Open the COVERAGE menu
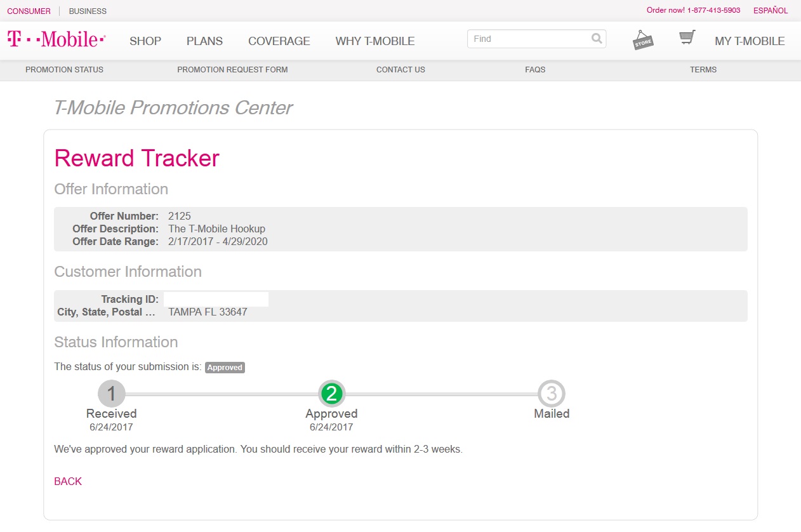 click(279, 41)
